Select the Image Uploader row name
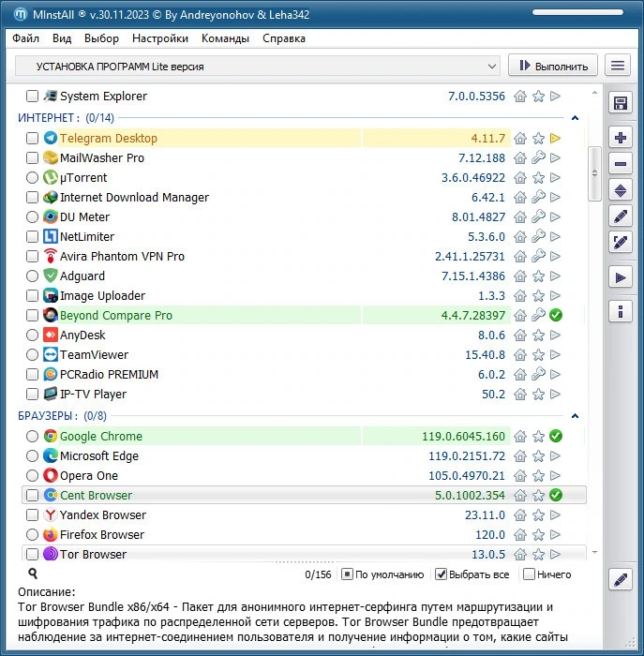Screen dimensions: 644x656 (102, 295)
